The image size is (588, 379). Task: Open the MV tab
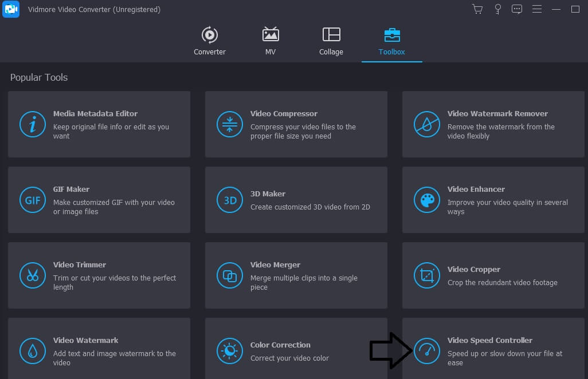point(271,41)
